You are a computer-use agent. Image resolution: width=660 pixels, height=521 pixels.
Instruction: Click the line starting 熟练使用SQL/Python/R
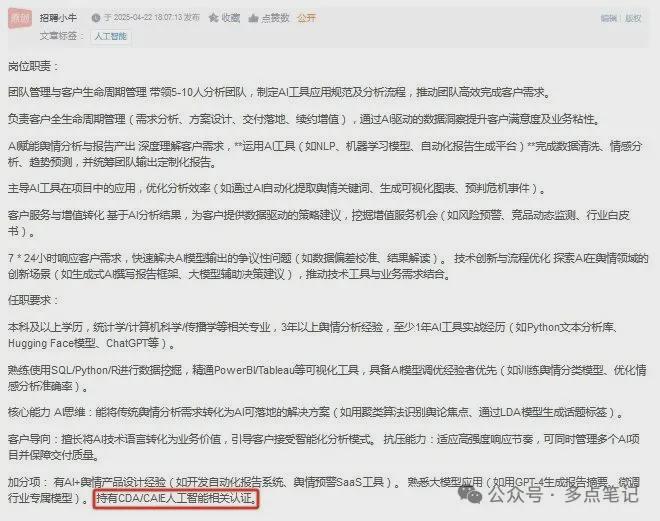click(327, 370)
